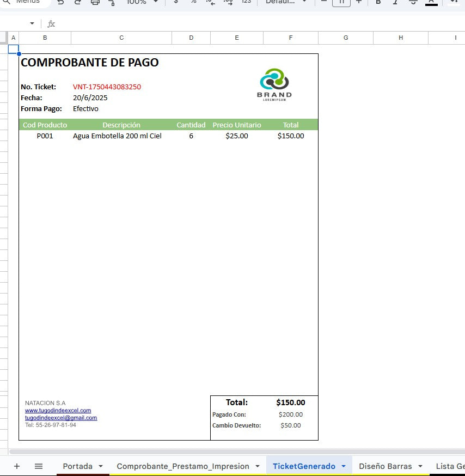Apply percent format with the % button
Viewport: 465px width, 476px height.
coord(193,2)
